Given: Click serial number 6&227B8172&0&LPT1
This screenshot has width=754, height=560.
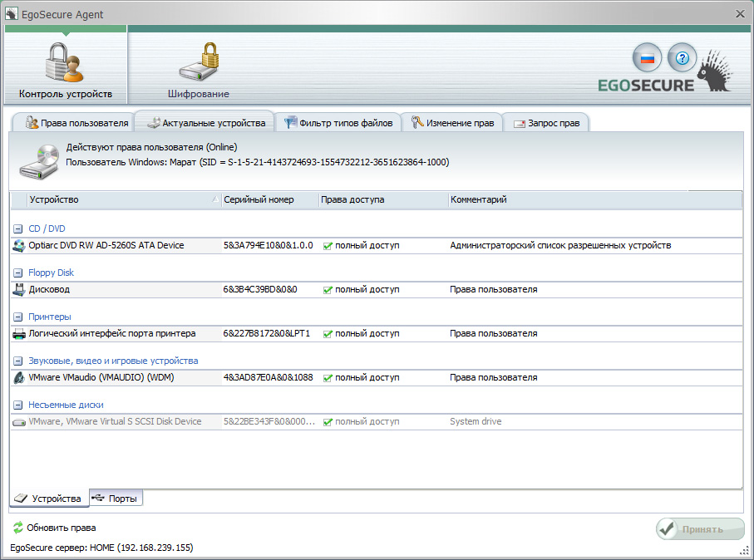Looking at the screenshot, I should [x=266, y=334].
